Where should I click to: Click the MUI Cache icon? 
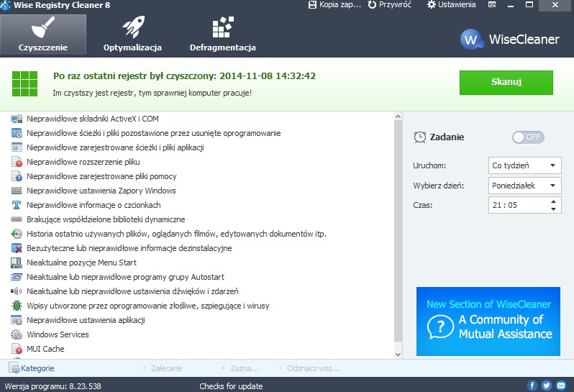tap(17, 349)
